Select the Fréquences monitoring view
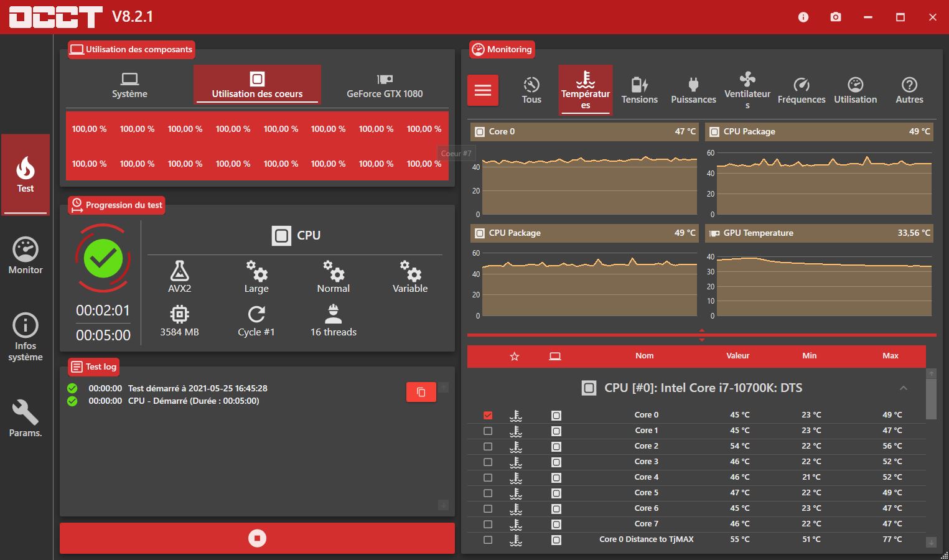Image resolution: width=949 pixels, height=560 pixels. pyautogui.click(x=801, y=90)
